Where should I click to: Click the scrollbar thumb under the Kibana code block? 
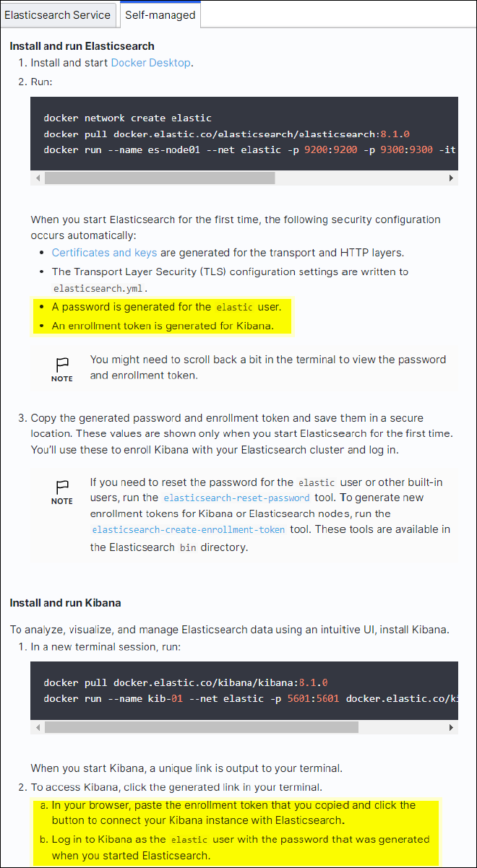[x=201, y=726]
